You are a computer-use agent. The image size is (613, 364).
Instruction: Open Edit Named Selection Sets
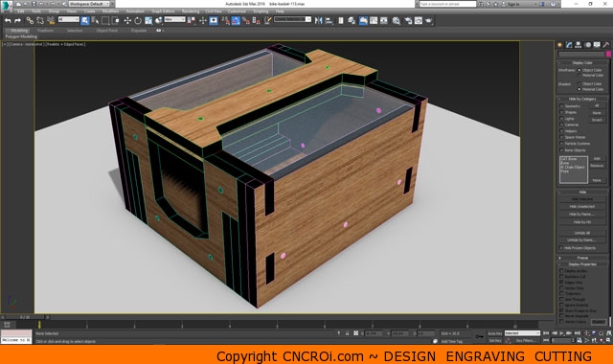(267, 21)
